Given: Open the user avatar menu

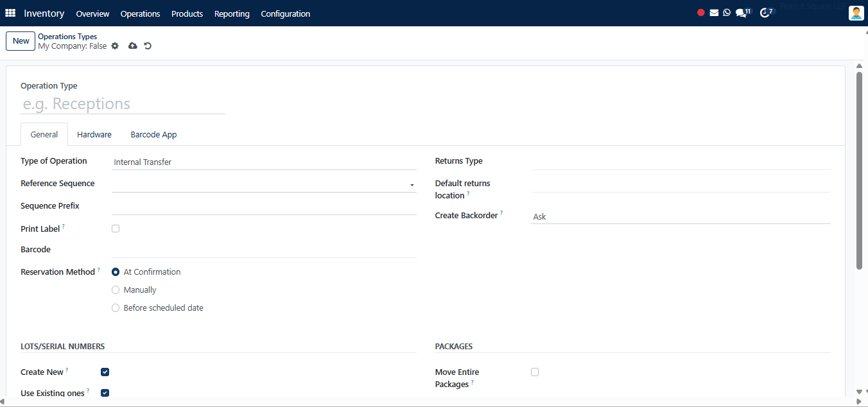Looking at the screenshot, I should [x=856, y=13].
